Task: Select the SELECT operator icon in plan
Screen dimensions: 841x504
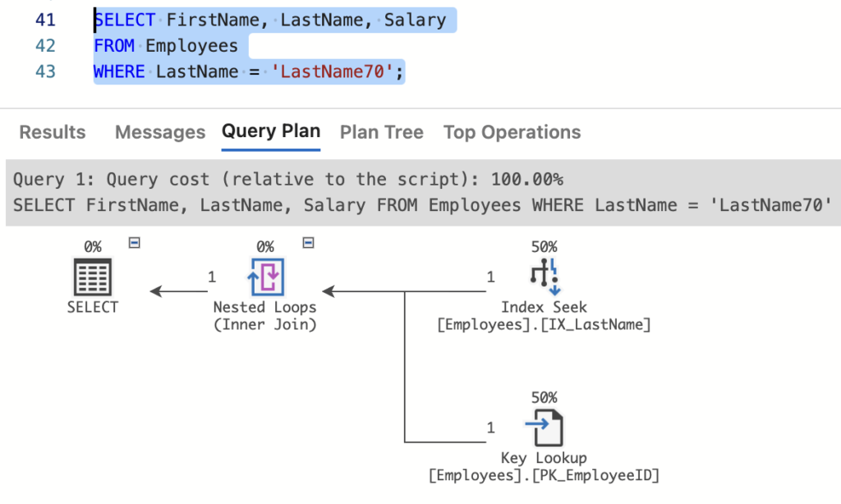Action: point(92,277)
